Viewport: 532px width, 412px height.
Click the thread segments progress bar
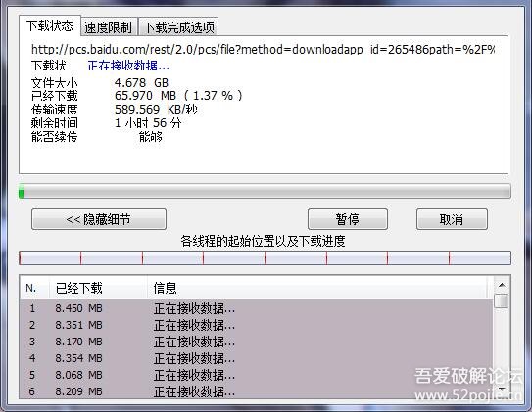265,257
